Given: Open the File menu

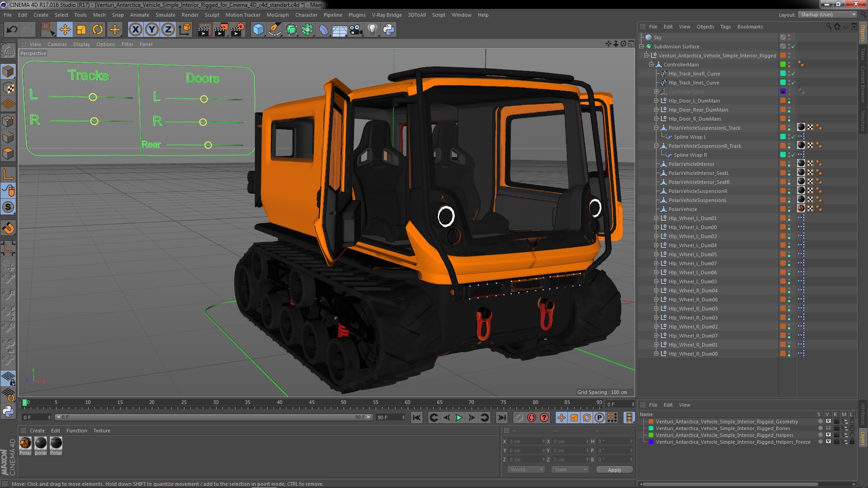Looking at the screenshot, I should pyautogui.click(x=8, y=15).
